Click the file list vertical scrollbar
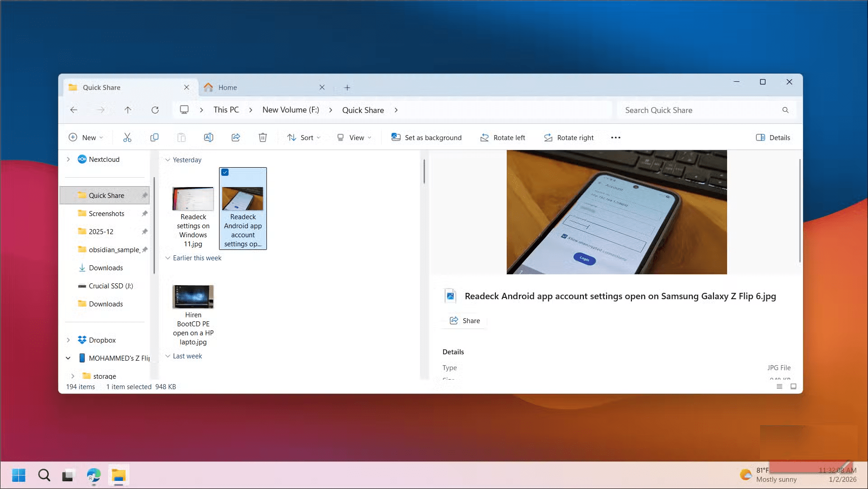Viewport: 868px width, 489px height. tap(424, 172)
